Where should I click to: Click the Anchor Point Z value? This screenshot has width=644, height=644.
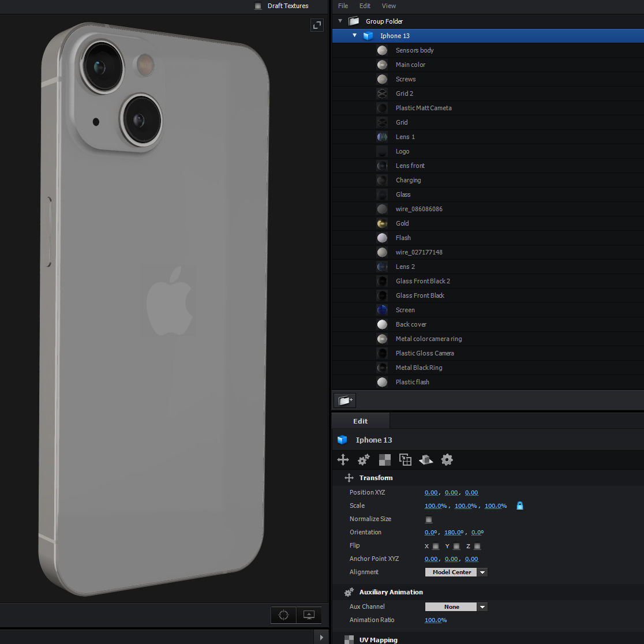(471, 559)
